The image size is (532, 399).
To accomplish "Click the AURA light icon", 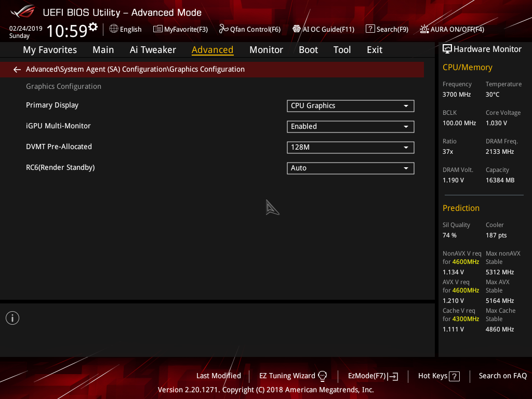I will tap(424, 29).
